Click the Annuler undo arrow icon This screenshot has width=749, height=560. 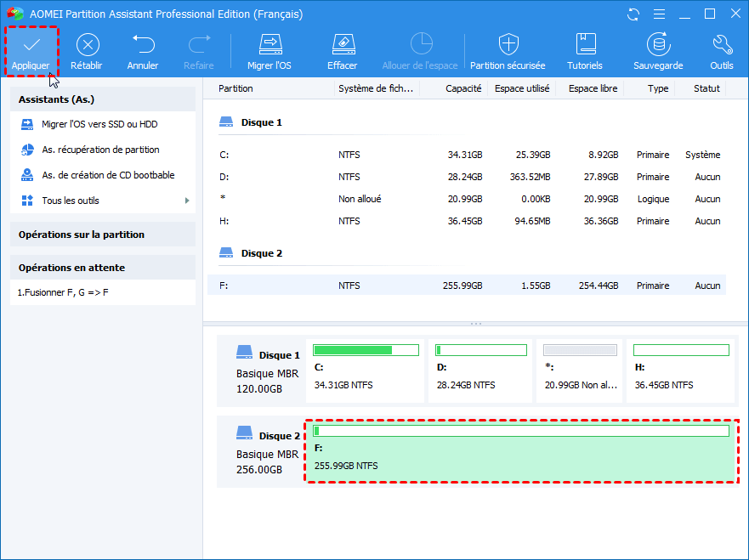click(x=142, y=45)
